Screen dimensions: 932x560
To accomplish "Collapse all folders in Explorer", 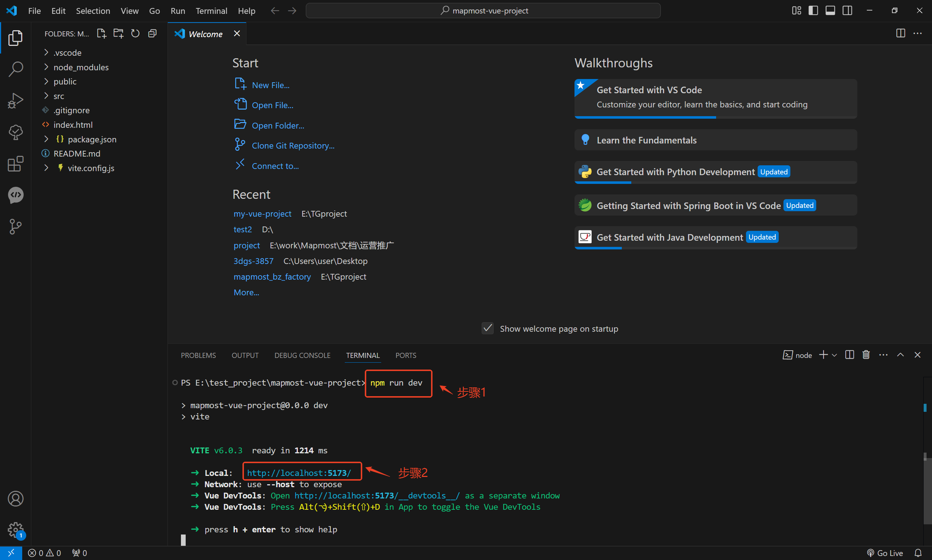I will (x=152, y=33).
